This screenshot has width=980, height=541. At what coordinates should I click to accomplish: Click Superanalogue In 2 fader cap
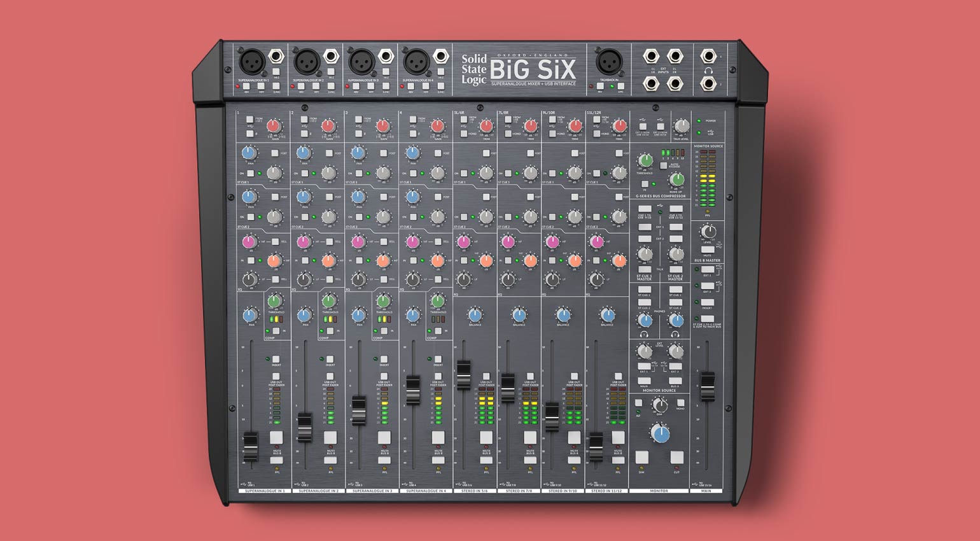[305, 428]
